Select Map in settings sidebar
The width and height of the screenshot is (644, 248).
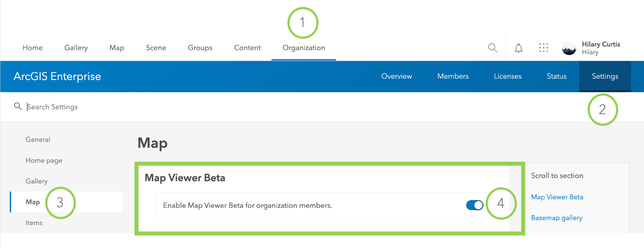67,202
